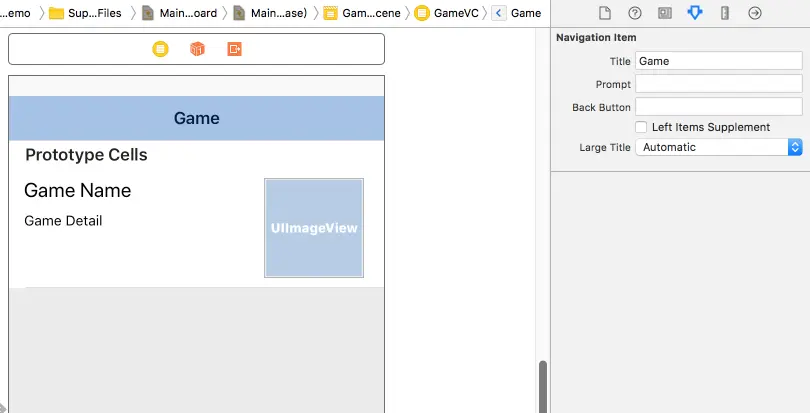Open the Identity inspector
The height and width of the screenshot is (413, 810).
pos(665,13)
